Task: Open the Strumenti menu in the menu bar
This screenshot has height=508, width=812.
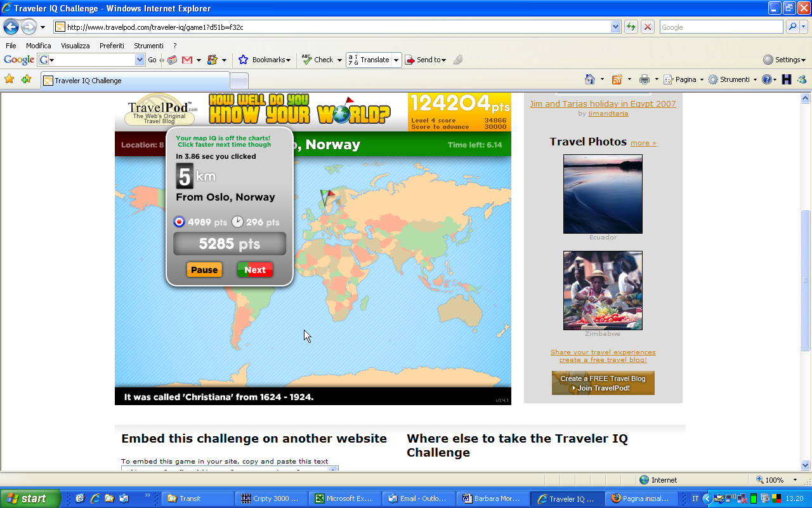Action: 148,46
